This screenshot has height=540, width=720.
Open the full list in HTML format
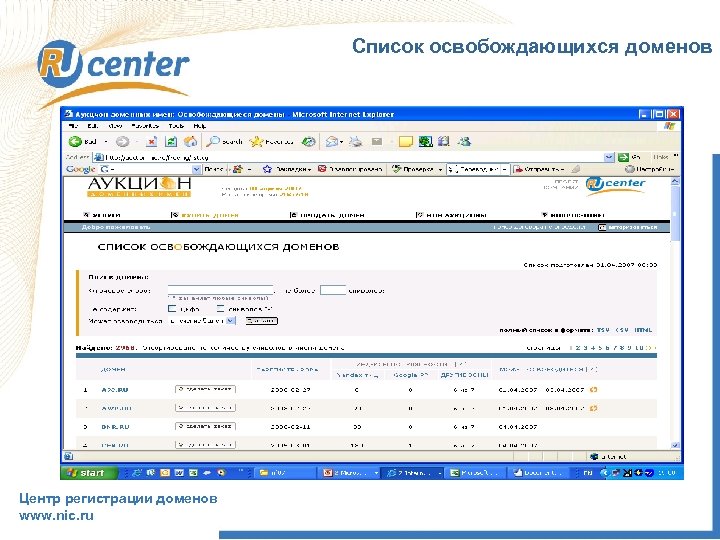click(x=643, y=330)
